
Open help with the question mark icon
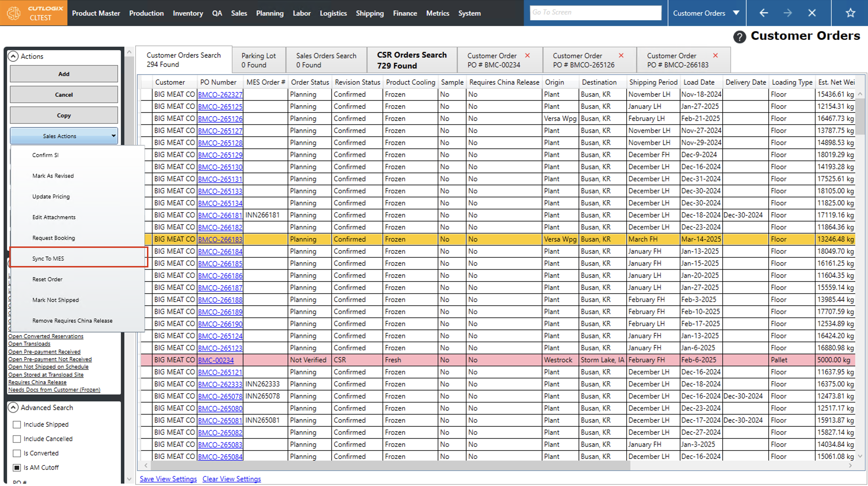tap(739, 37)
